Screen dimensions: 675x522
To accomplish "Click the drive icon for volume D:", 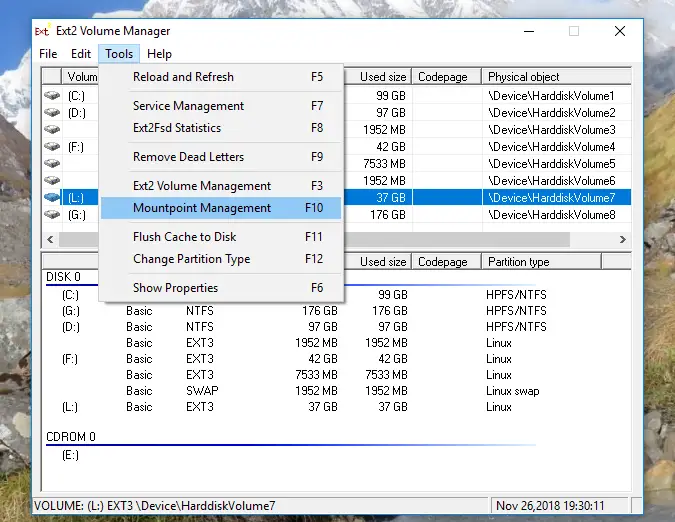I will [x=52, y=113].
